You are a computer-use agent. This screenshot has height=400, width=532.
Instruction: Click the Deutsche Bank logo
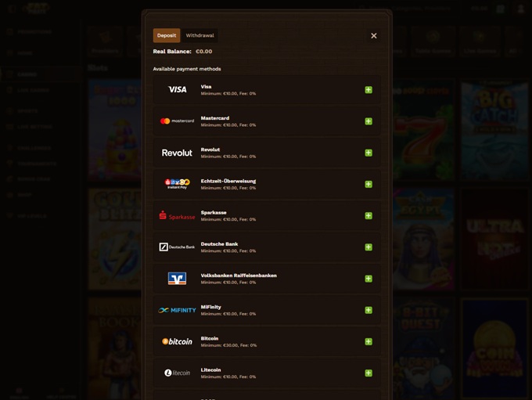(x=177, y=247)
